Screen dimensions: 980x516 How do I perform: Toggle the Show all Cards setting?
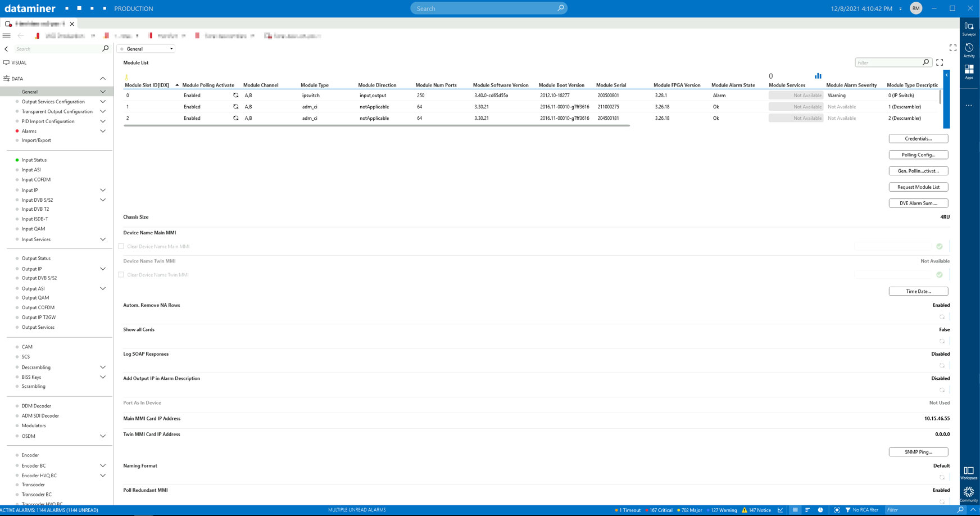(x=942, y=341)
